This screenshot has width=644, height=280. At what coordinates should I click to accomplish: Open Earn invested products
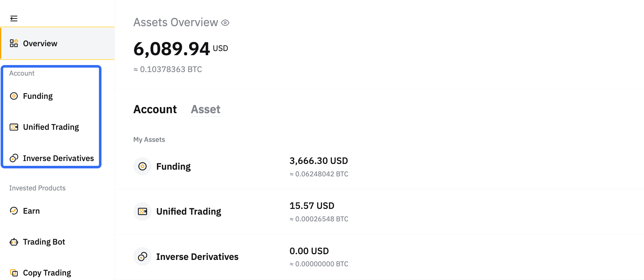(31, 211)
